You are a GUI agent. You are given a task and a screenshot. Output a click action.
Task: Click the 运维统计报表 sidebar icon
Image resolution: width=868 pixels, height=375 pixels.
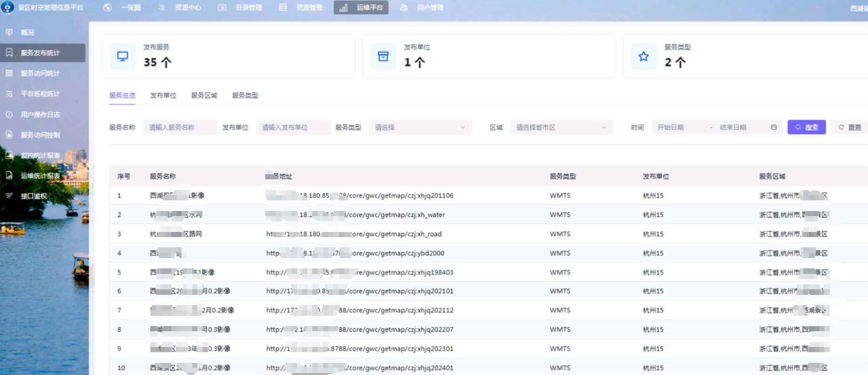pyautogui.click(x=9, y=176)
